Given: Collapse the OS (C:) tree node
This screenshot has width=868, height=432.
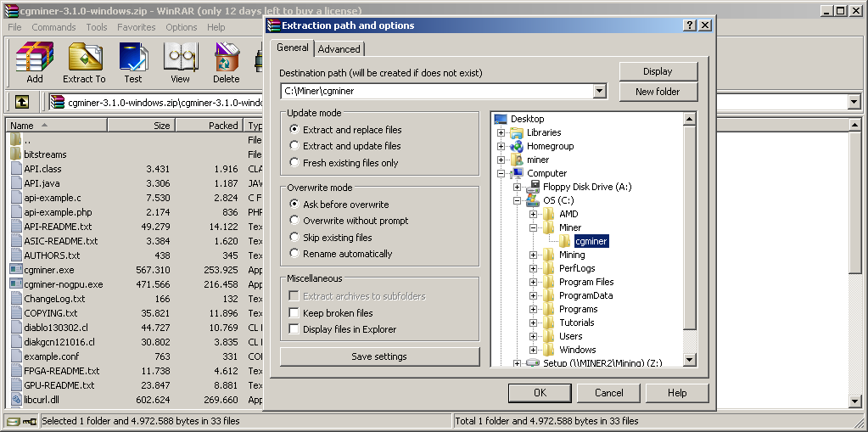Looking at the screenshot, I should tap(517, 200).
